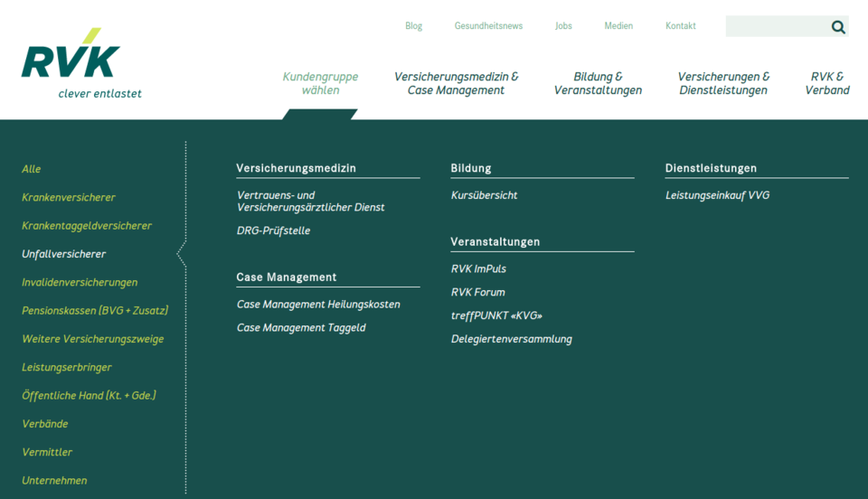Open Case Management Taggeld
The width and height of the screenshot is (868, 499).
pyautogui.click(x=301, y=327)
